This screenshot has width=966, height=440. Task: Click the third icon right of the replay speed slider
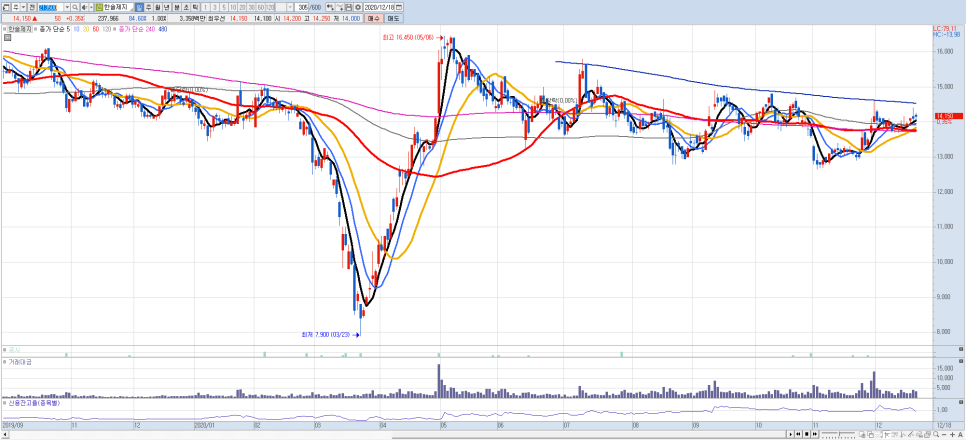point(878,434)
